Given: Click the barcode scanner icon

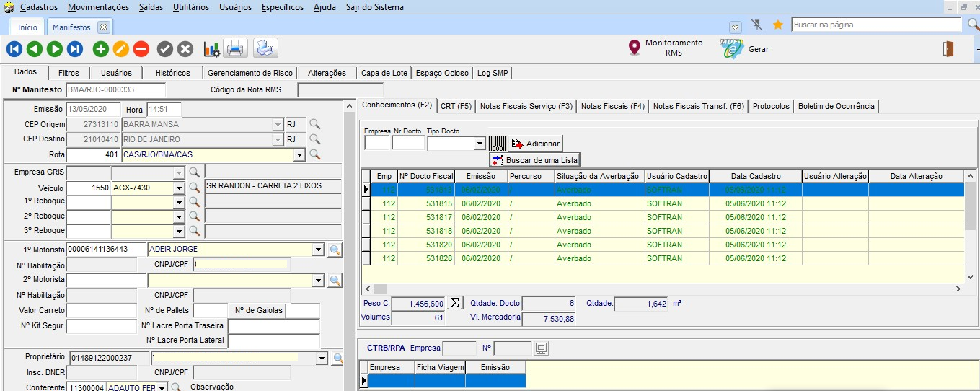Looking at the screenshot, I should click(497, 144).
